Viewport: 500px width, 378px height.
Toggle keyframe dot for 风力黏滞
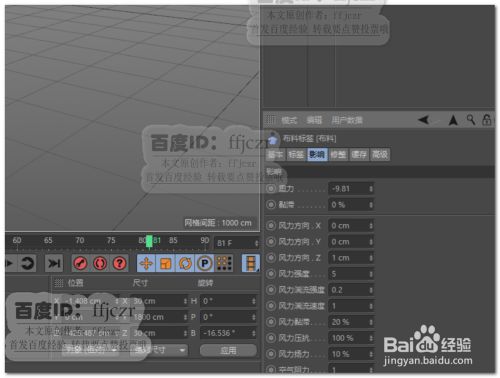[271, 322]
